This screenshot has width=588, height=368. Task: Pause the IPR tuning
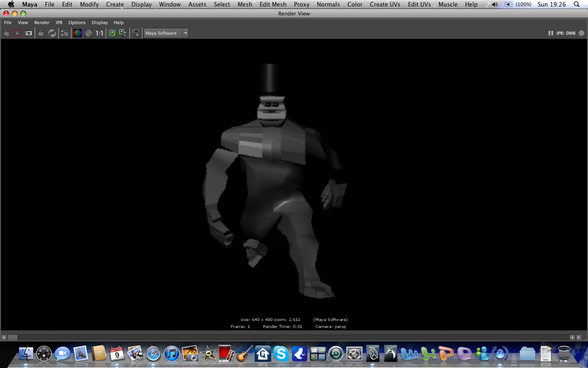[x=550, y=33]
